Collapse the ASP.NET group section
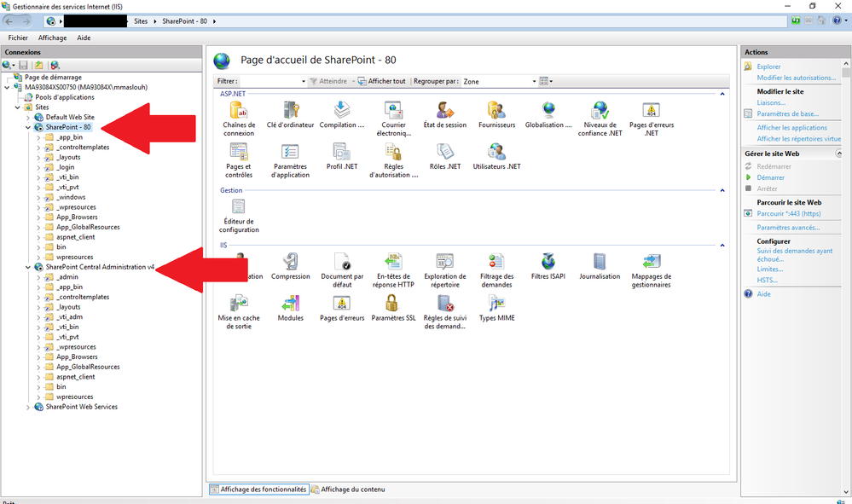Screen dimensions: 852x504 (722, 94)
